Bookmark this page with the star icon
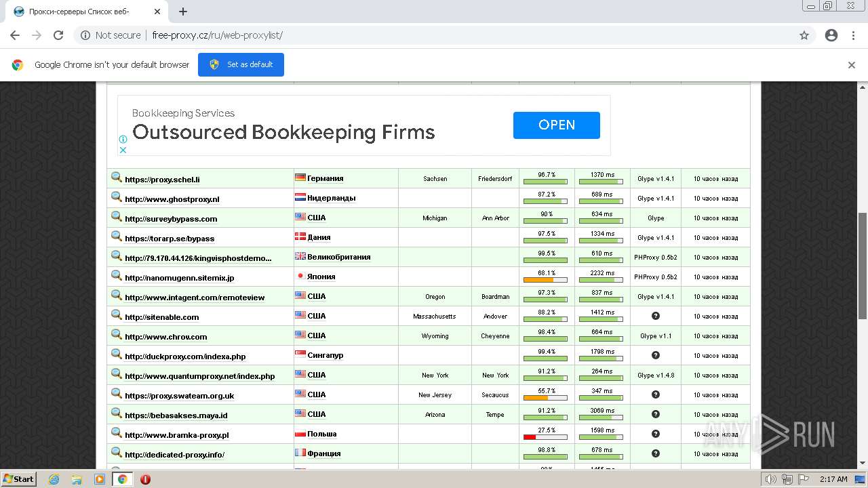868x488 pixels. (x=804, y=35)
